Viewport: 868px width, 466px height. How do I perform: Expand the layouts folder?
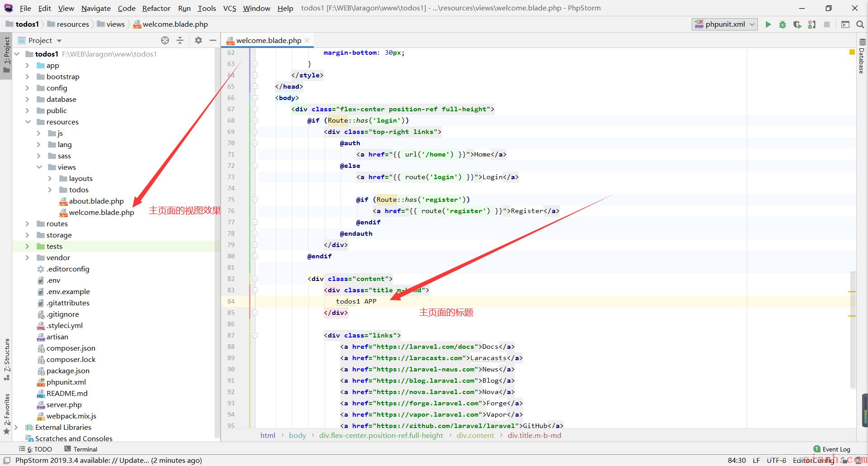(50, 178)
